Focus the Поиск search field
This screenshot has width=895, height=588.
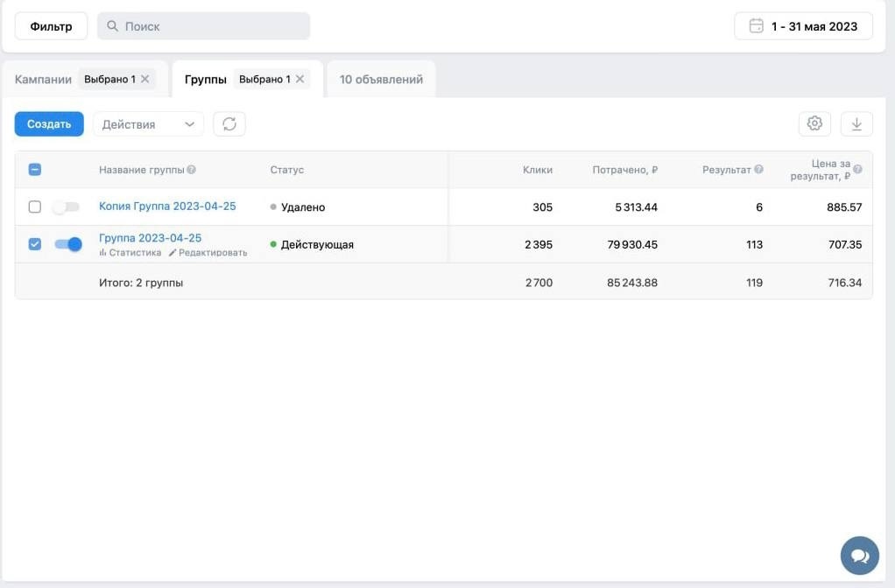click(204, 26)
